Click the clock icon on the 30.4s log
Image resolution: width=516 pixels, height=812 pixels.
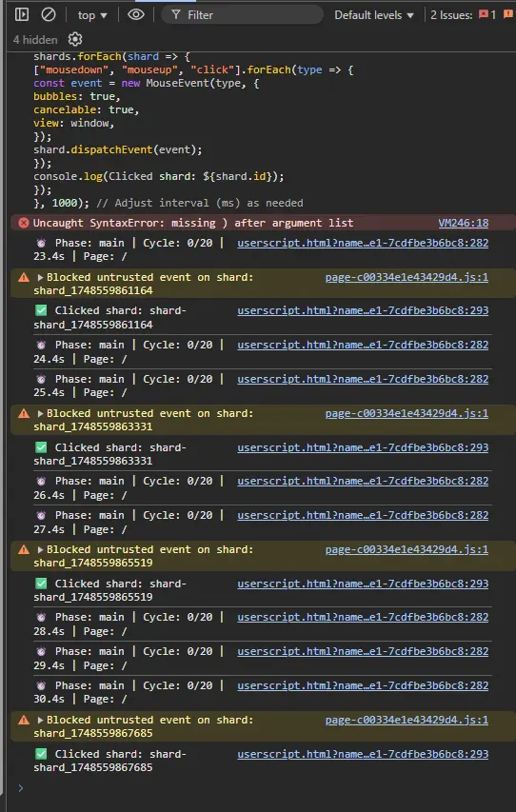(x=41, y=685)
